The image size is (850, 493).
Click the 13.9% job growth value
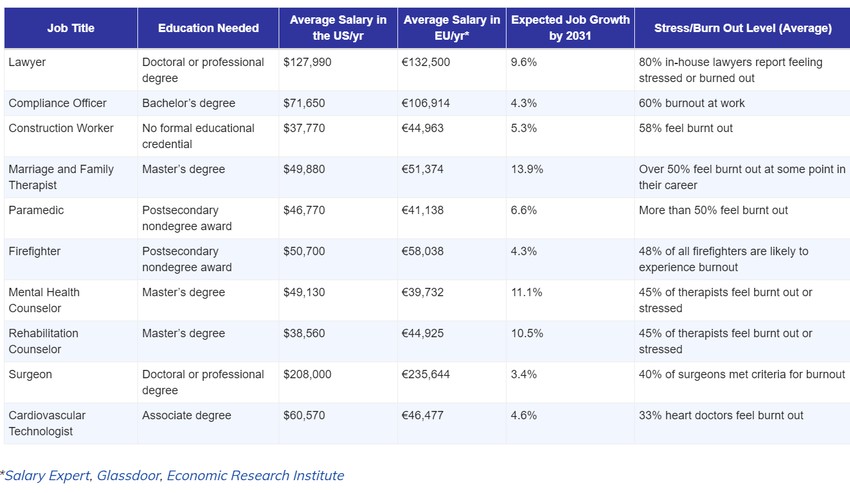click(x=527, y=169)
